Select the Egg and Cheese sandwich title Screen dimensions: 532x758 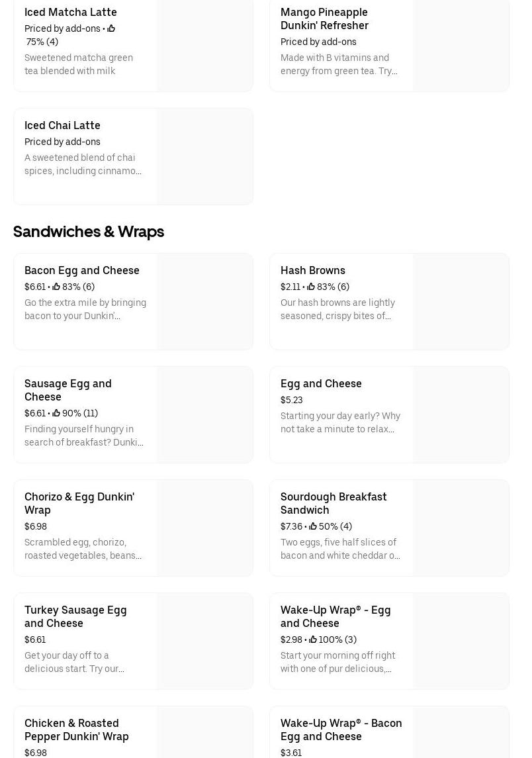click(x=321, y=383)
